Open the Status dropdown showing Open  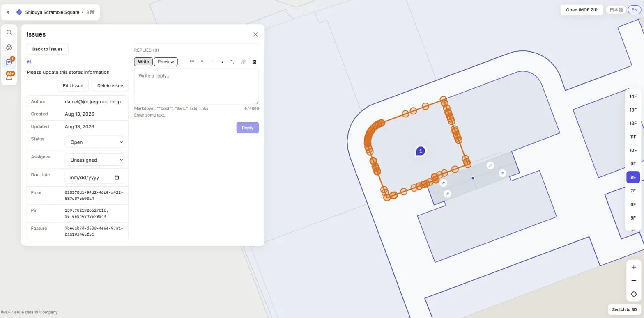tap(94, 142)
